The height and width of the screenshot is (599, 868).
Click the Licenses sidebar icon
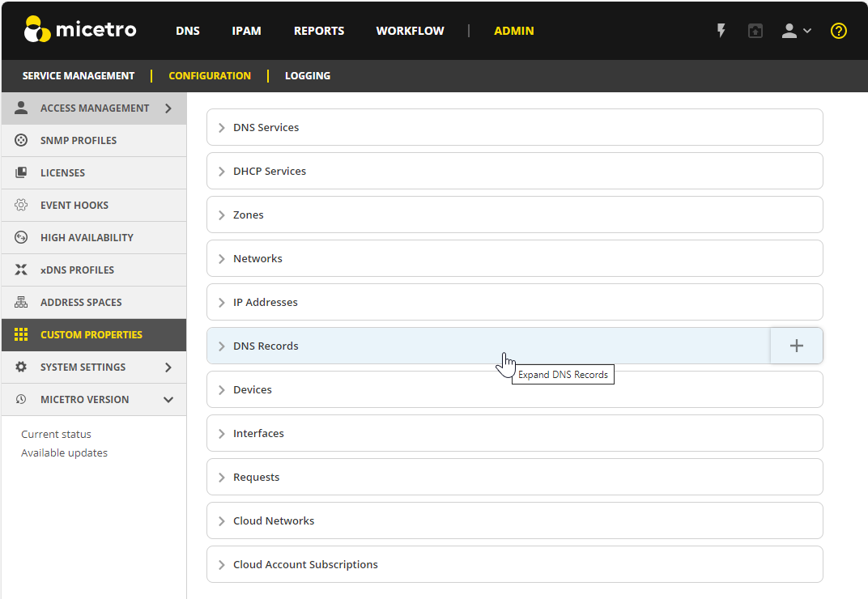click(22, 172)
